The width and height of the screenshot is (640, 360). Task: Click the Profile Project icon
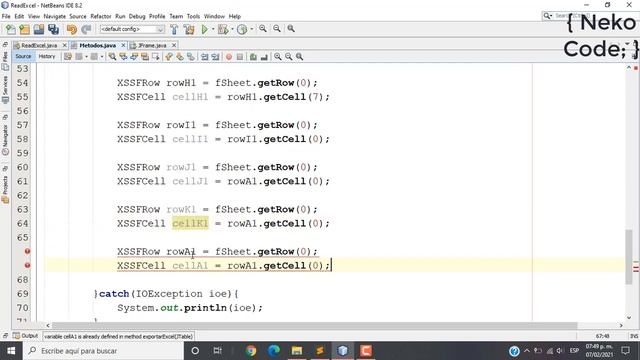point(242,29)
